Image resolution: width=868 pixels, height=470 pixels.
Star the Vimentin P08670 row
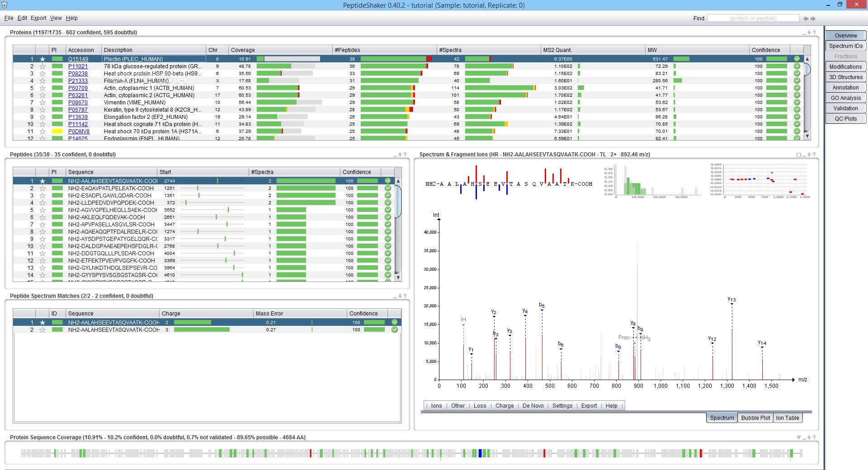click(x=42, y=103)
